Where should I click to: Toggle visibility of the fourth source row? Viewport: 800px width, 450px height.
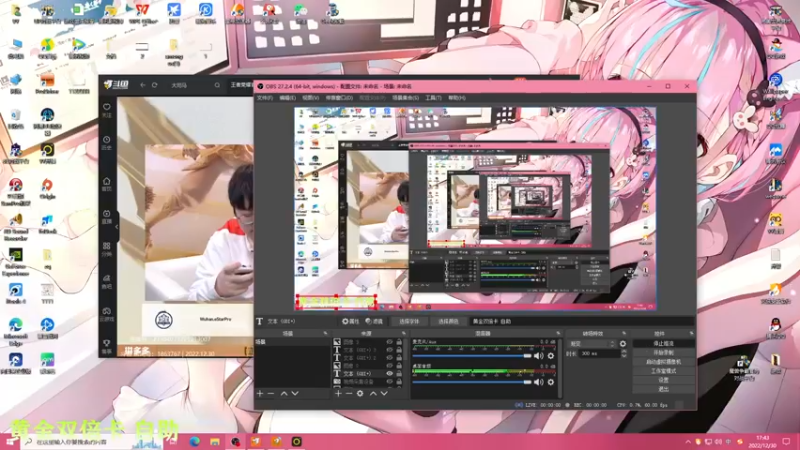pyautogui.click(x=390, y=366)
